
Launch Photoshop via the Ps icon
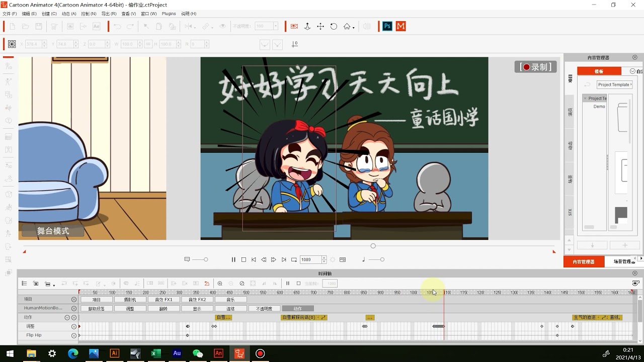(x=387, y=26)
